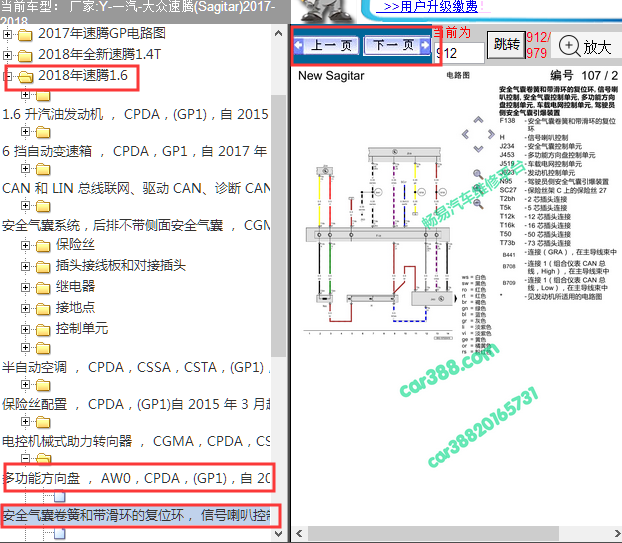Expand the 2018年全新速腾1.4T tree node

coord(7,55)
